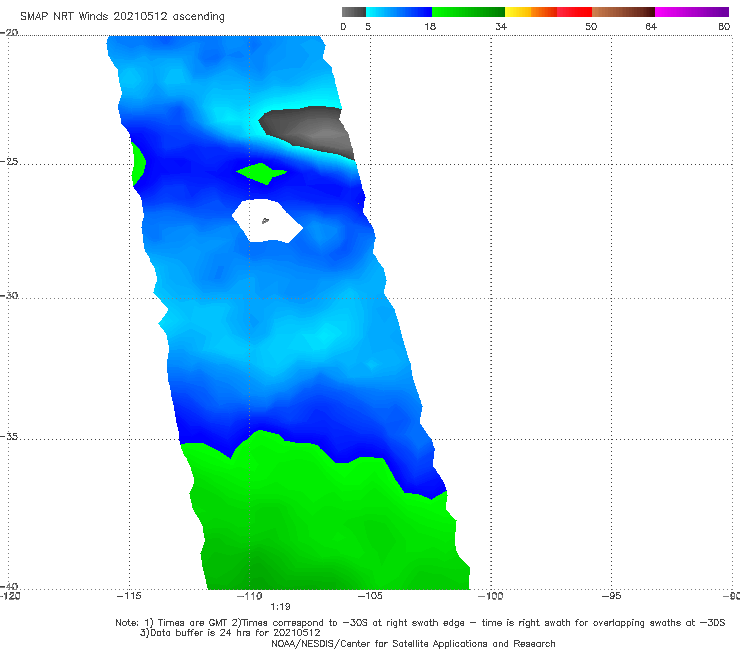
Task: Click the colorbar label '18'
Action: point(430,26)
